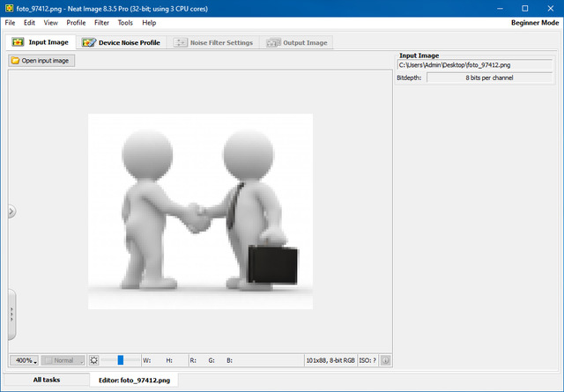Click the Output Image tab icon
This screenshot has width=564, height=392.
coord(273,42)
